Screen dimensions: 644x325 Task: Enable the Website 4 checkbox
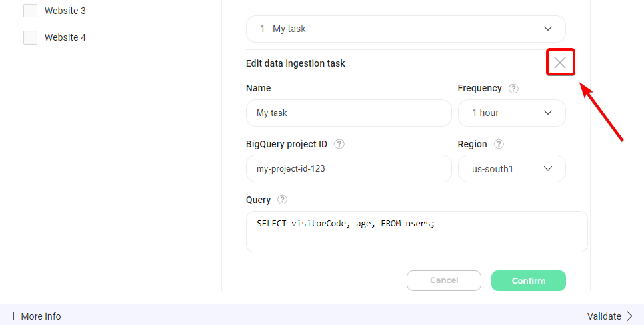tap(30, 37)
